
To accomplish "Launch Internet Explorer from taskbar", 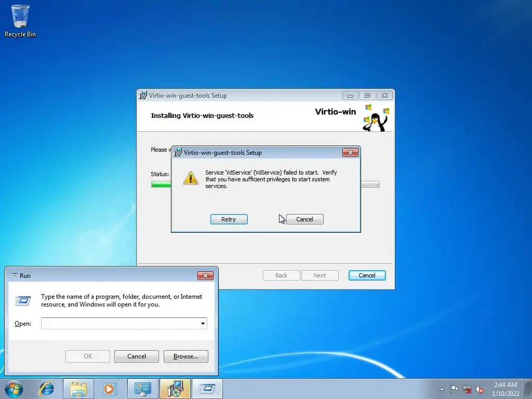I will coord(46,389).
